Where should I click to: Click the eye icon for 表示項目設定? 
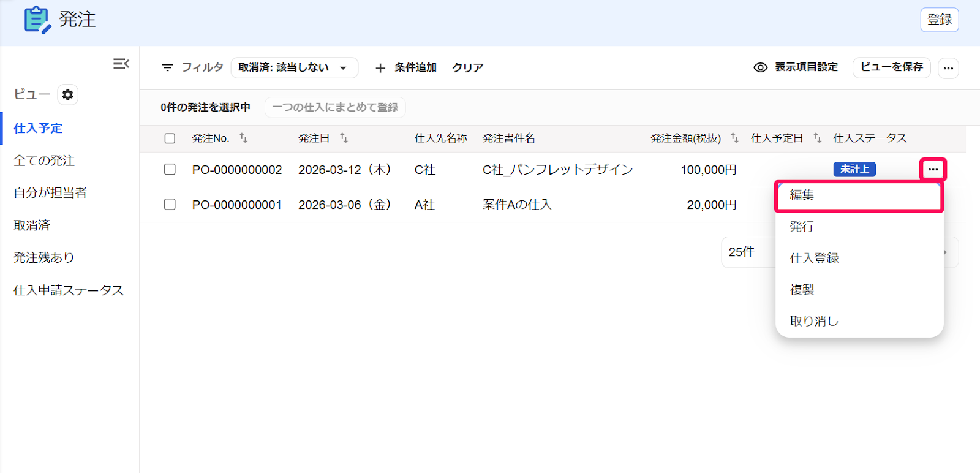coord(760,67)
